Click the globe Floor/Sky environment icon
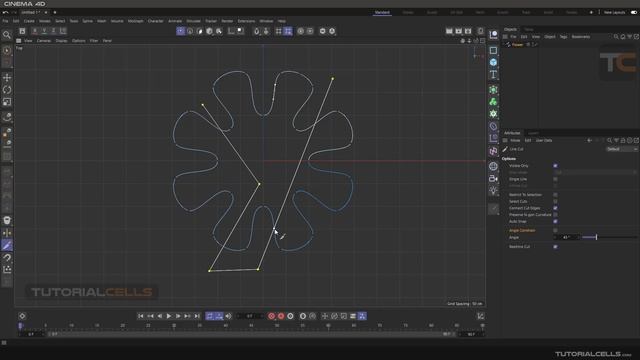Viewport: 640px width, 360px height. click(493, 166)
